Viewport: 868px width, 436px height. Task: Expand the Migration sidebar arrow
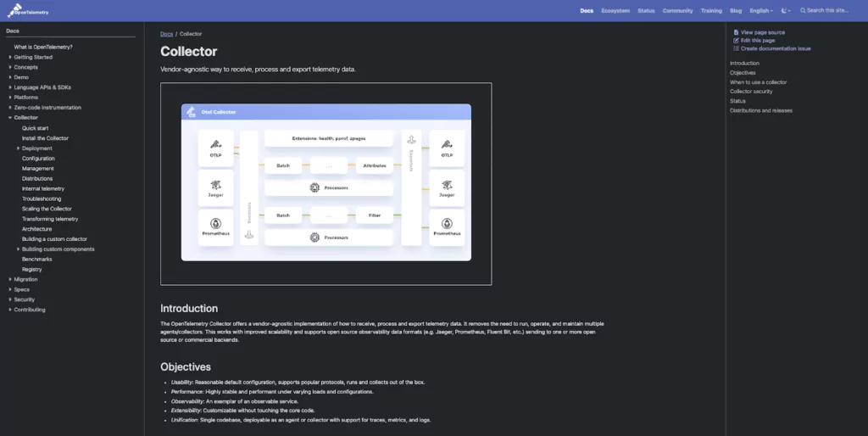(10, 279)
